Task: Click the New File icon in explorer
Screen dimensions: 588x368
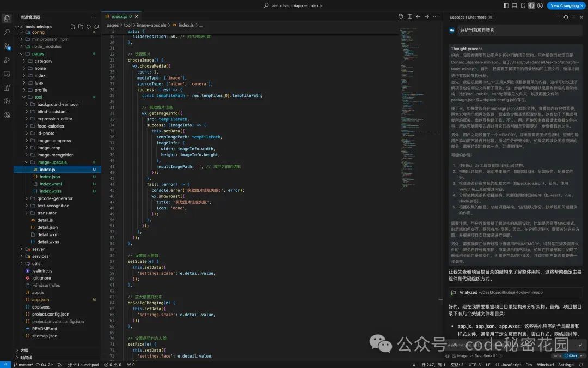Action: [x=73, y=26]
